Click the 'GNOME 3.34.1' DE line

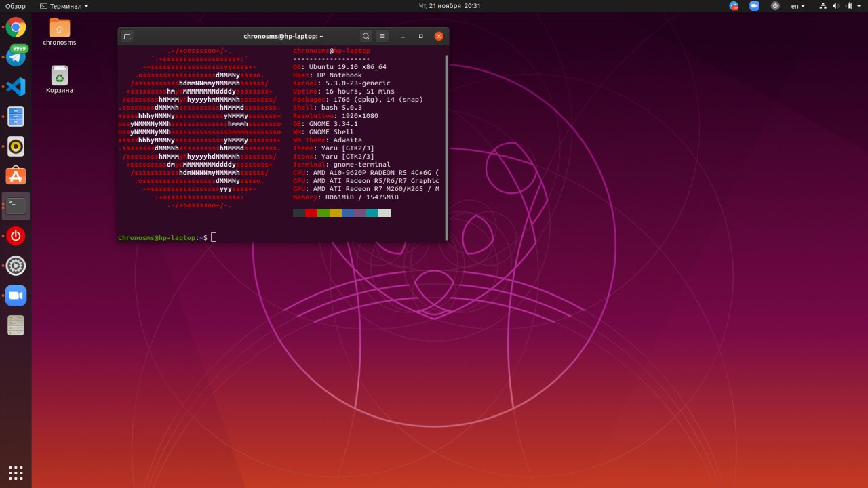(325, 124)
